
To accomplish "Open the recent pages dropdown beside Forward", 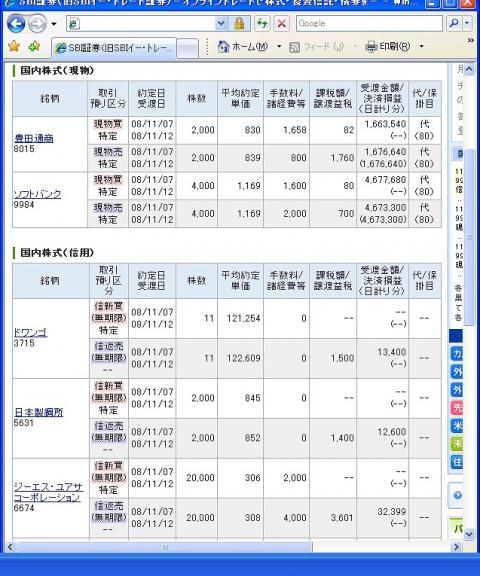I will 54,24.
